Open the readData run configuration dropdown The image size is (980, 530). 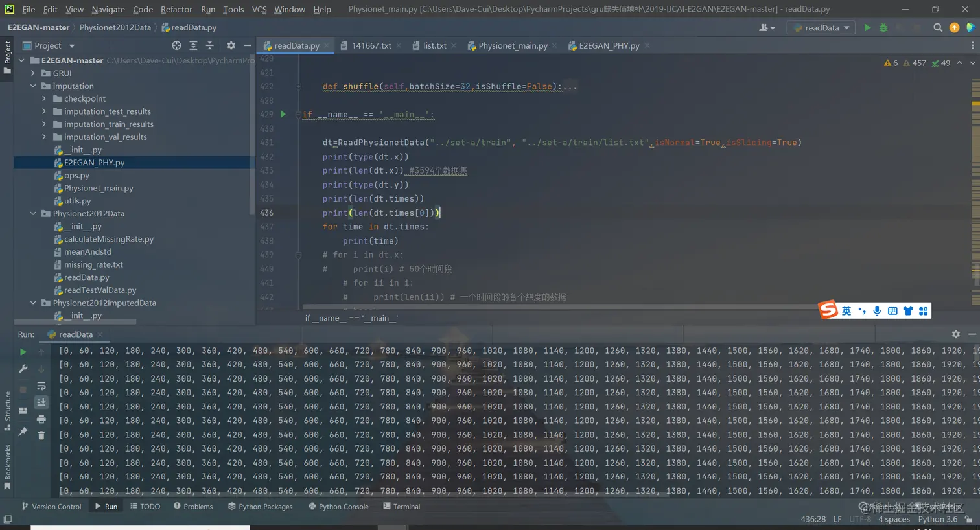pos(821,28)
